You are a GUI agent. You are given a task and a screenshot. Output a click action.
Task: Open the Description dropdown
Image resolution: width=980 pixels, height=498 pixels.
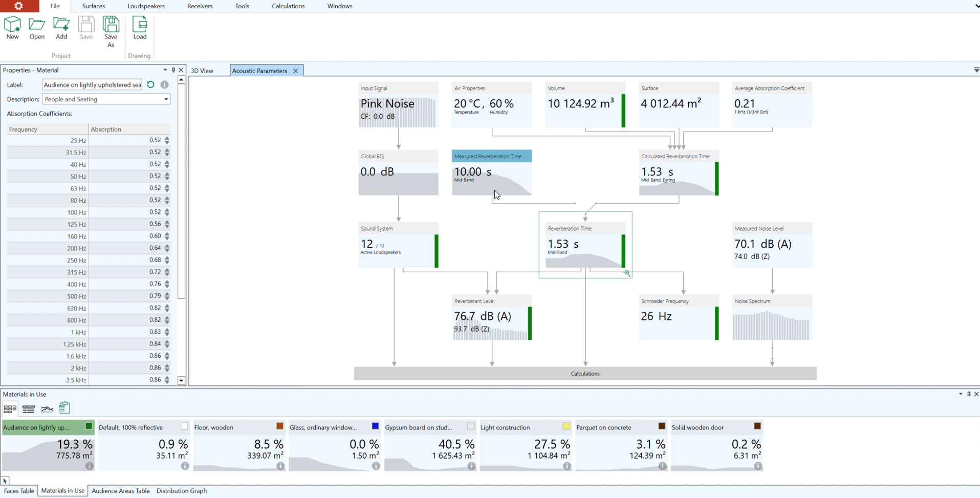pyautogui.click(x=166, y=99)
